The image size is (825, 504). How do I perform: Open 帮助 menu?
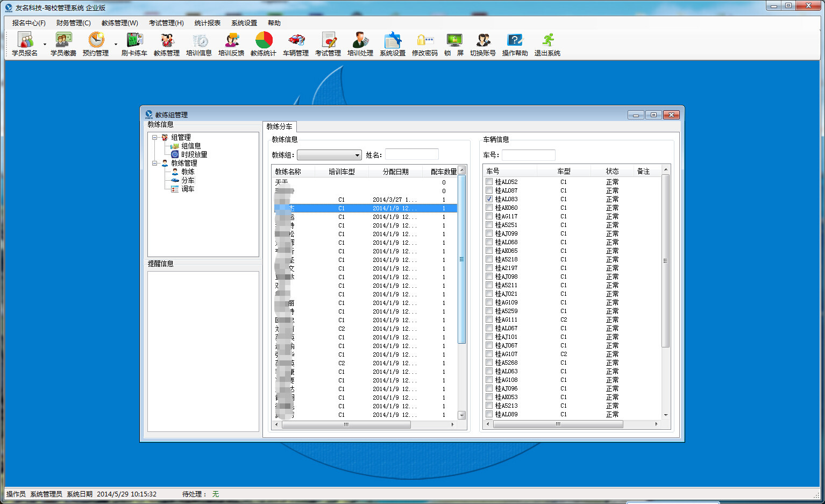point(274,23)
